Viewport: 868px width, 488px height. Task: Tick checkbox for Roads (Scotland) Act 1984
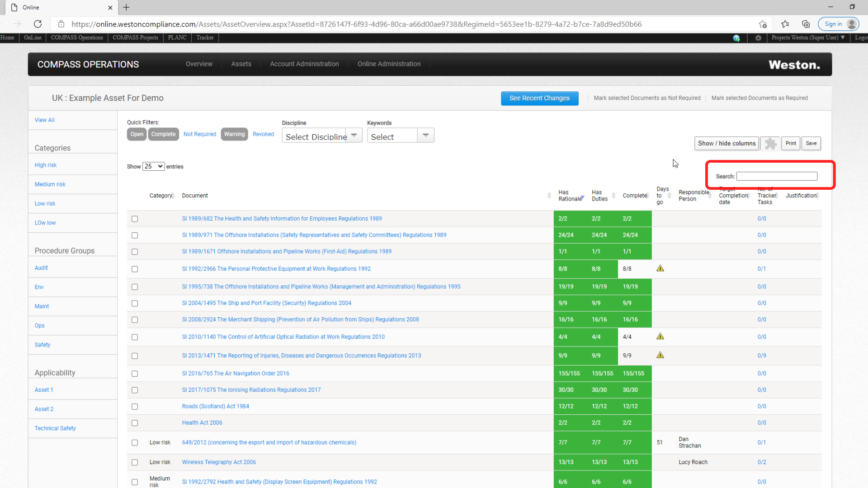(x=135, y=407)
